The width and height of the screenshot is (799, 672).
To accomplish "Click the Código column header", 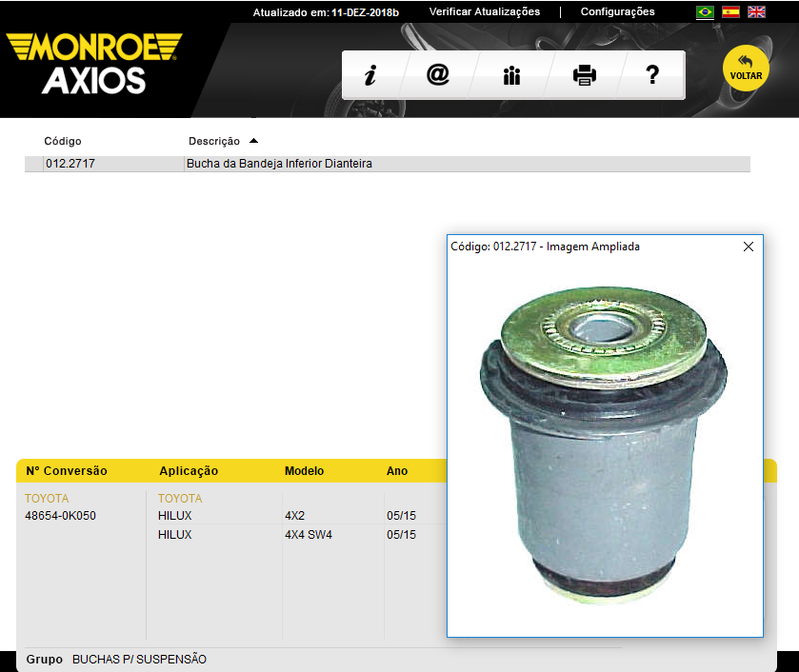I will point(63,141).
